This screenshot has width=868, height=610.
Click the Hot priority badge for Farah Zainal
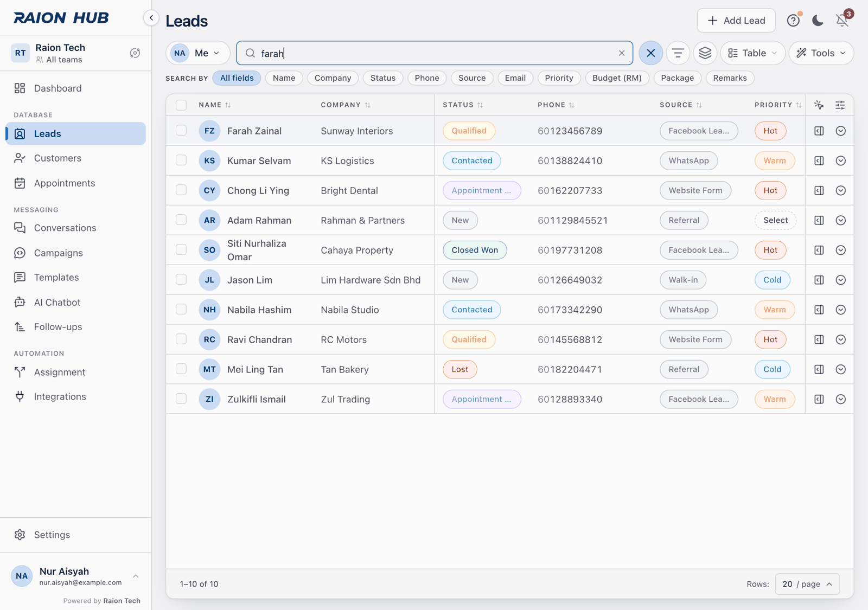(x=770, y=131)
